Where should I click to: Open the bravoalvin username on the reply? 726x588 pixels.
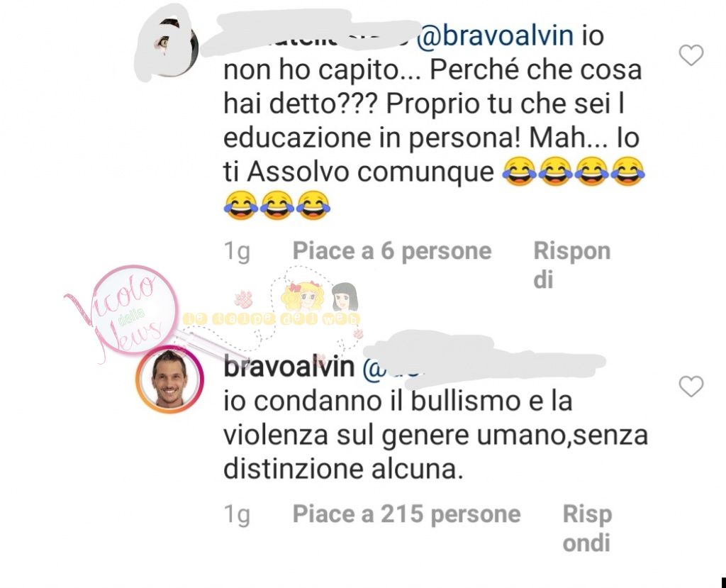click(289, 367)
